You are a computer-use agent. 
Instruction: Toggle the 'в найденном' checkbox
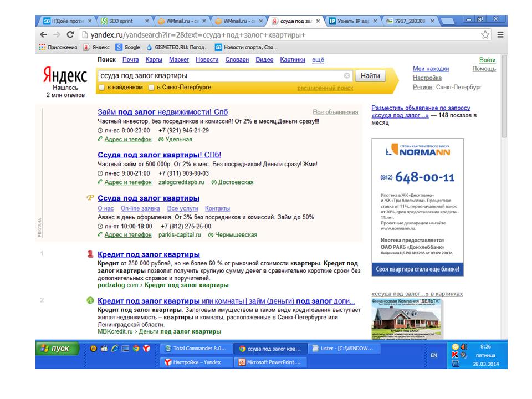101,88
